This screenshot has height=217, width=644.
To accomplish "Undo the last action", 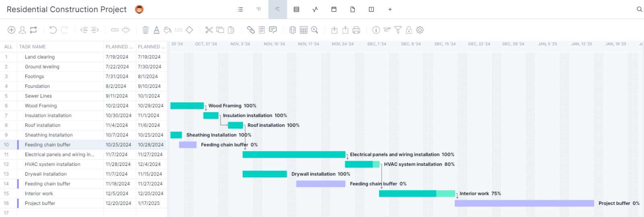I will tap(53, 30).
